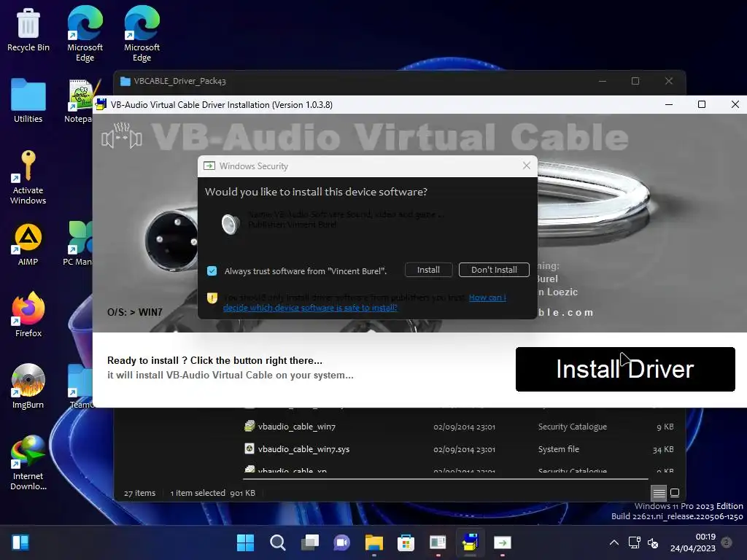Click the 34 KB size cell
Viewport: 747px width, 560px height.
(x=663, y=449)
